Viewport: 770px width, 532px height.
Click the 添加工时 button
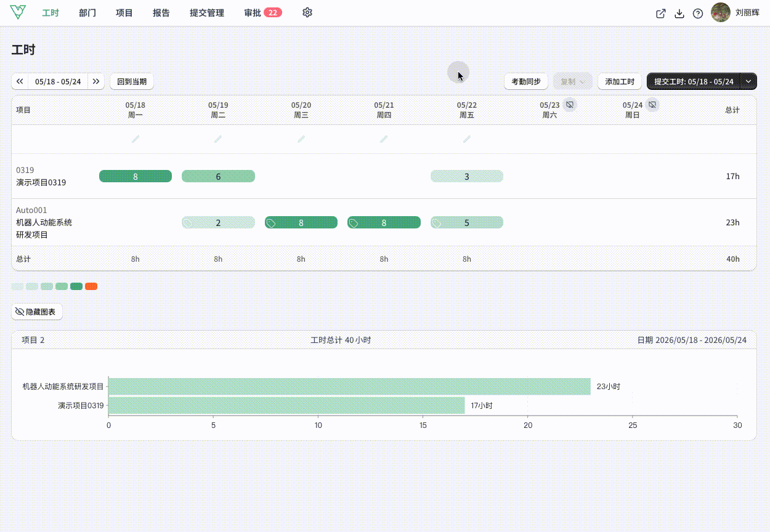click(x=620, y=81)
